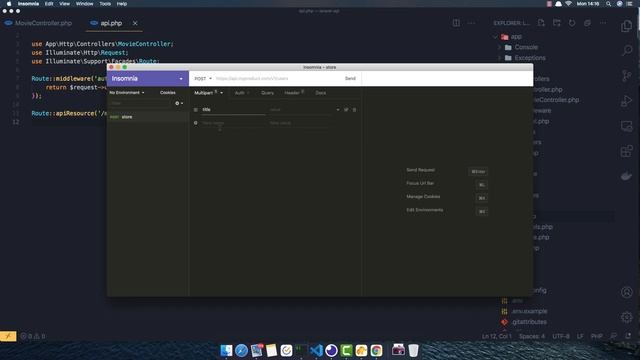Open the Cookies manager in Insomnia

[168, 93]
